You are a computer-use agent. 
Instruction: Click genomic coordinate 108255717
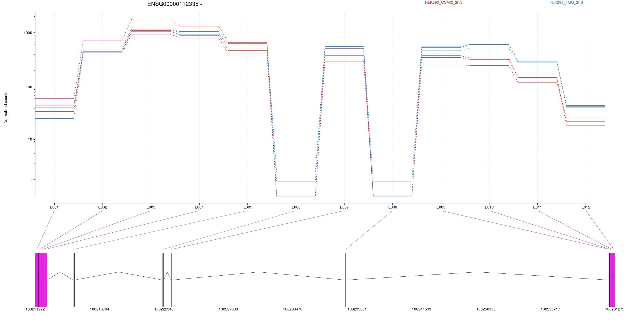click(550, 309)
